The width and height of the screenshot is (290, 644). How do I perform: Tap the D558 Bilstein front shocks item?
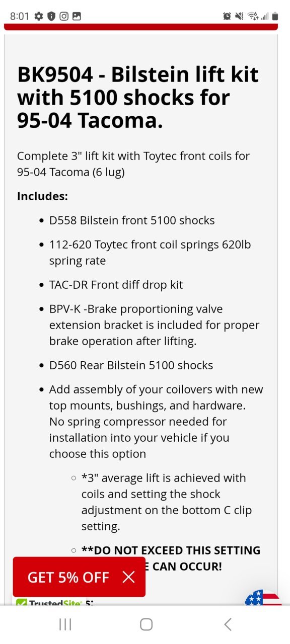[132, 220]
